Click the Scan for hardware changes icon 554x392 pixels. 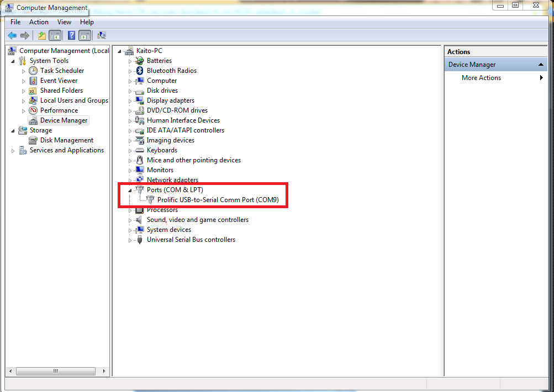tap(102, 35)
